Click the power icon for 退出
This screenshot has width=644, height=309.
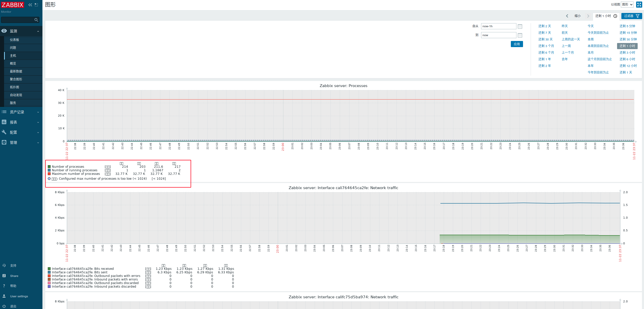[4, 306]
